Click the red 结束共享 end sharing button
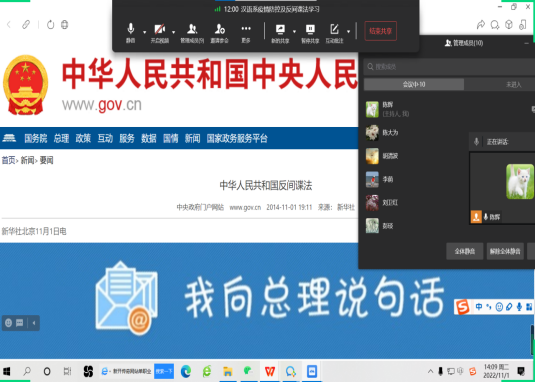 [380, 31]
